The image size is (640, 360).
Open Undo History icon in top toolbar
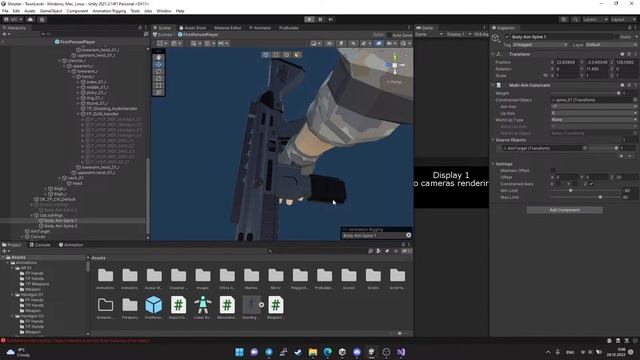point(564,19)
